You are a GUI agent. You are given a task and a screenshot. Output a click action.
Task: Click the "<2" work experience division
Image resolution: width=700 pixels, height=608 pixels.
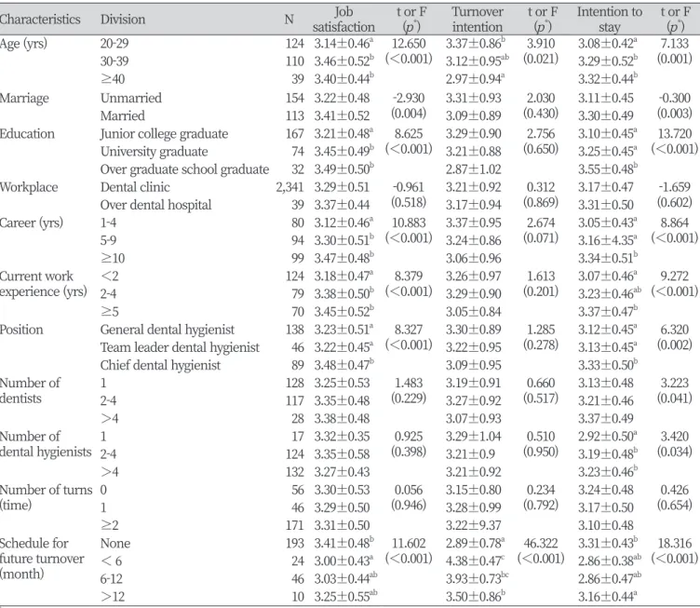pyautogui.click(x=110, y=276)
